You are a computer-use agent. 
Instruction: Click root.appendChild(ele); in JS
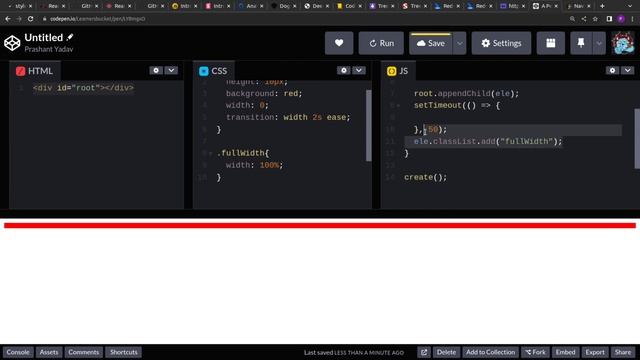(466, 93)
